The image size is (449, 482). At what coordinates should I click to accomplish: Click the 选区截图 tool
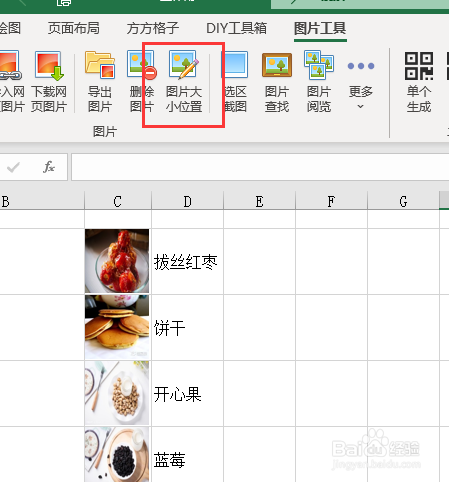tap(235, 82)
